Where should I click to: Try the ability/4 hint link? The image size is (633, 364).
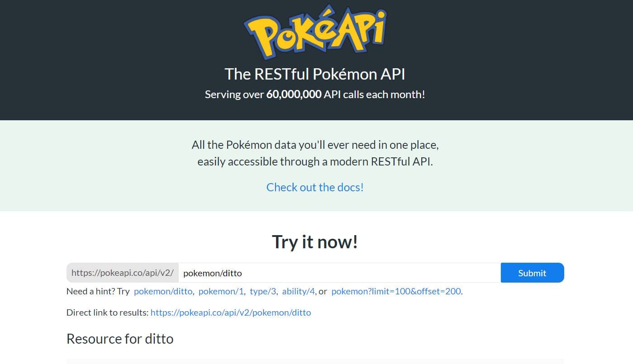click(x=298, y=291)
